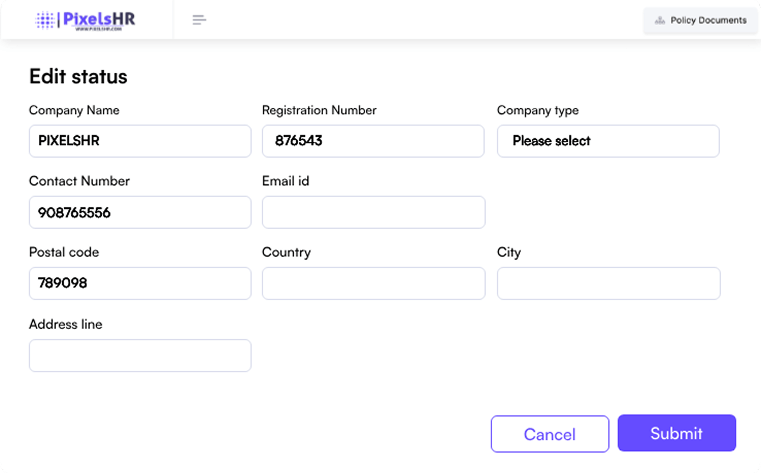
Task: Click the Registration Number label
Action: point(318,110)
